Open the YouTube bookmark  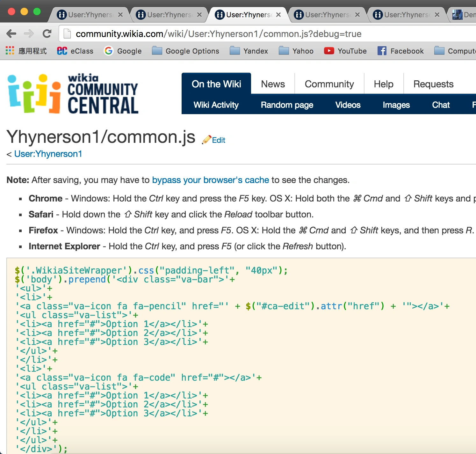pos(345,51)
